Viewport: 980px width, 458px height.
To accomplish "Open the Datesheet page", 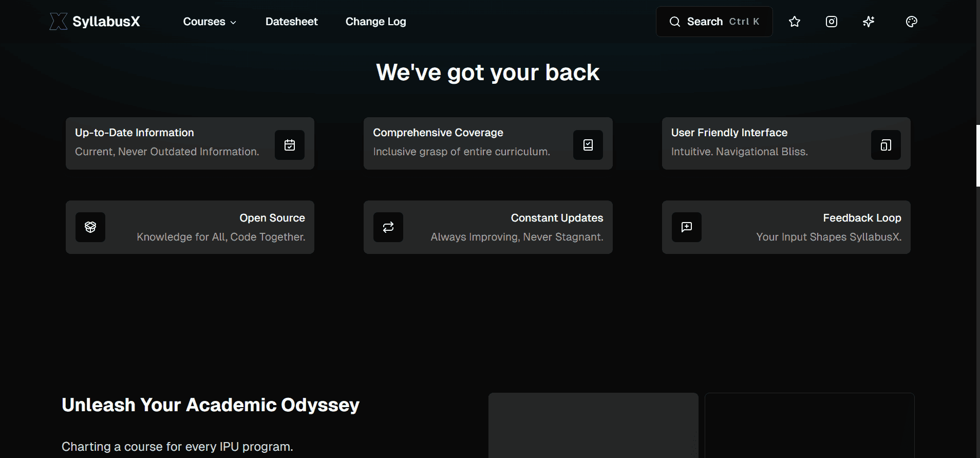I will [x=292, y=22].
